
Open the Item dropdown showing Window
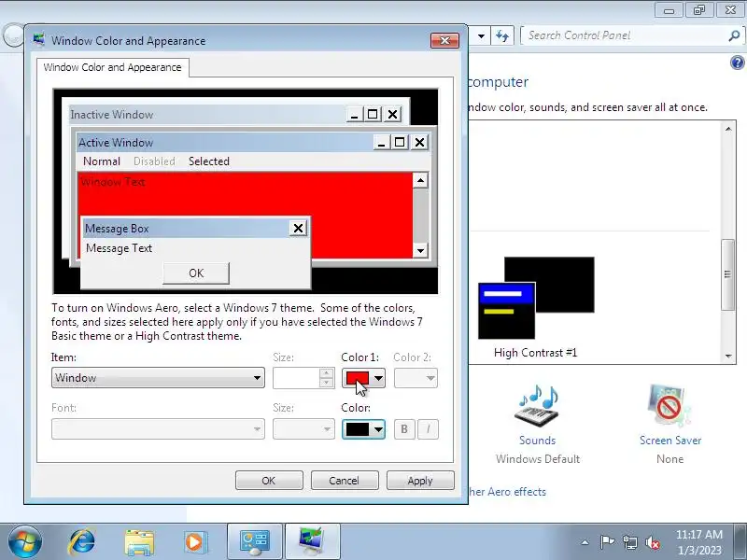158,378
